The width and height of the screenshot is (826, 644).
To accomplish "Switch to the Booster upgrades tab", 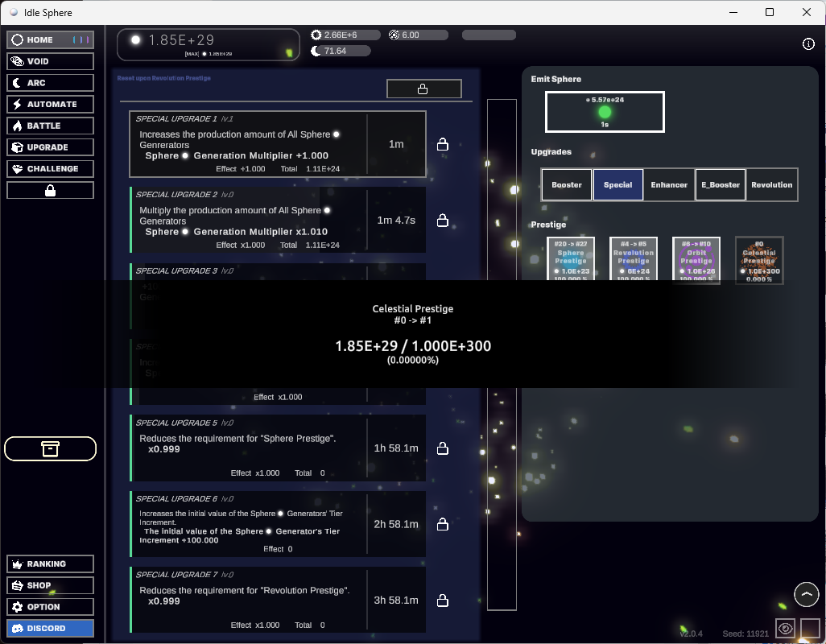I will (x=566, y=184).
